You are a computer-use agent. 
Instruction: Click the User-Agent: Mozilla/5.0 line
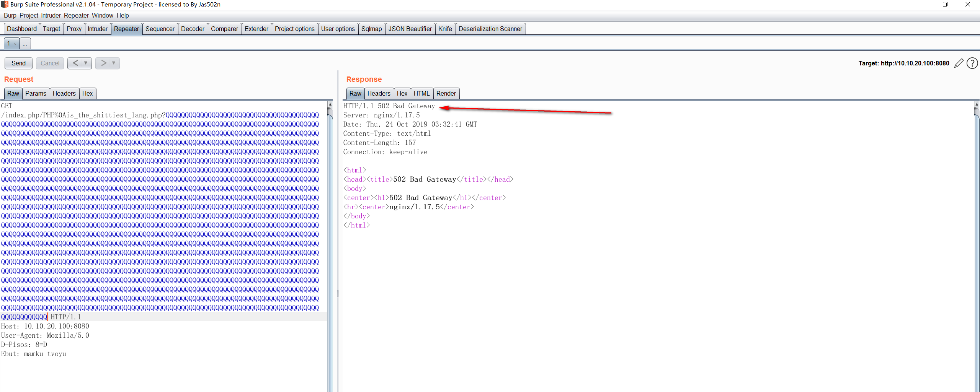(x=45, y=335)
